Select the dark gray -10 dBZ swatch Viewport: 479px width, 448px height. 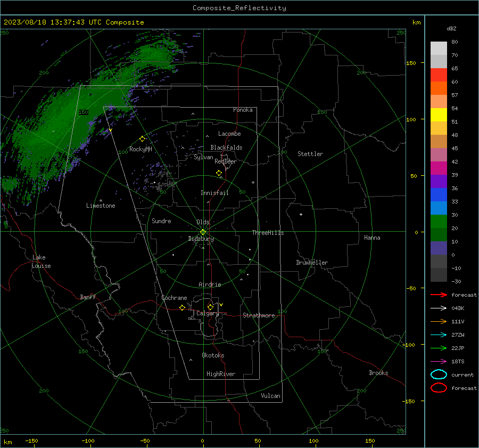[439, 274]
